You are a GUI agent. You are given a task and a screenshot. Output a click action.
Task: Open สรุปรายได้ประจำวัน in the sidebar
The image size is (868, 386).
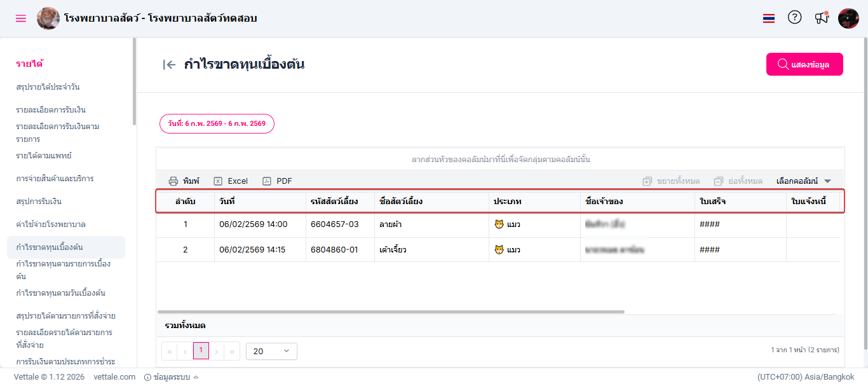click(48, 87)
